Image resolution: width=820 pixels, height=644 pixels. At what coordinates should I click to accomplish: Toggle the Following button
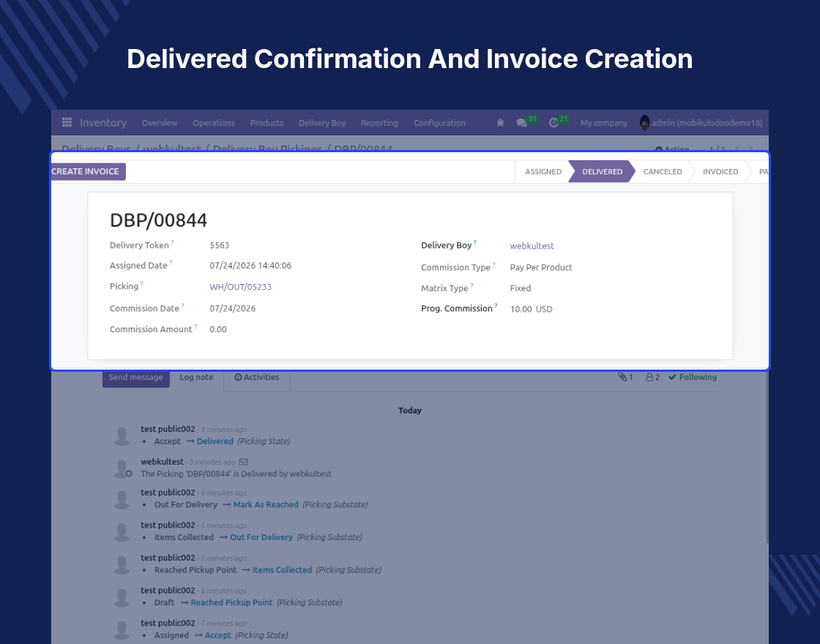click(x=693, y=377)
